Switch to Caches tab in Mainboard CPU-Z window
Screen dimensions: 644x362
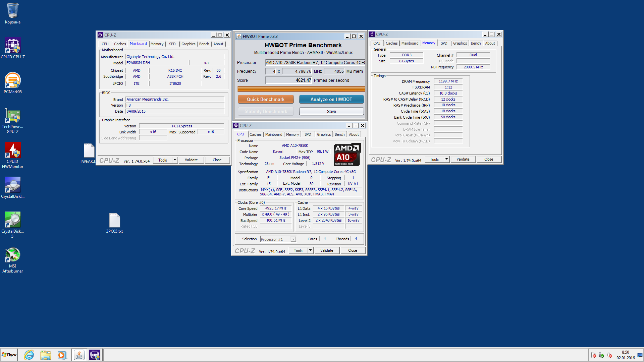click(120, 44)
